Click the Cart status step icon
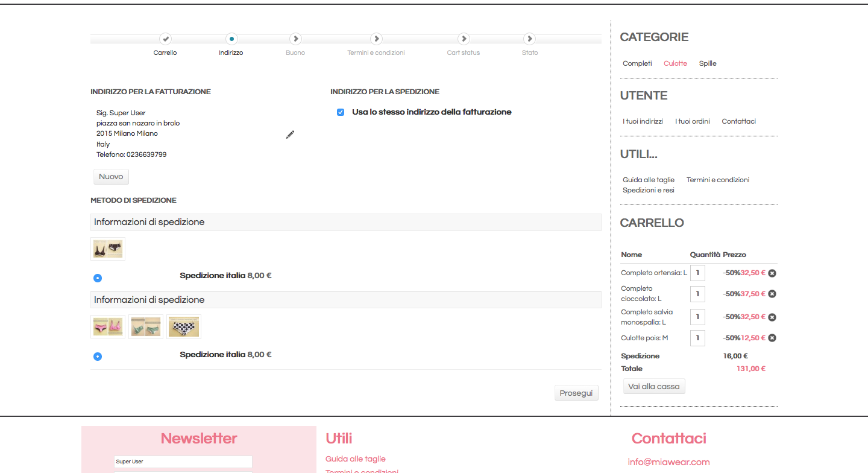This screenshot has width=868, height=473. (464, 39)
